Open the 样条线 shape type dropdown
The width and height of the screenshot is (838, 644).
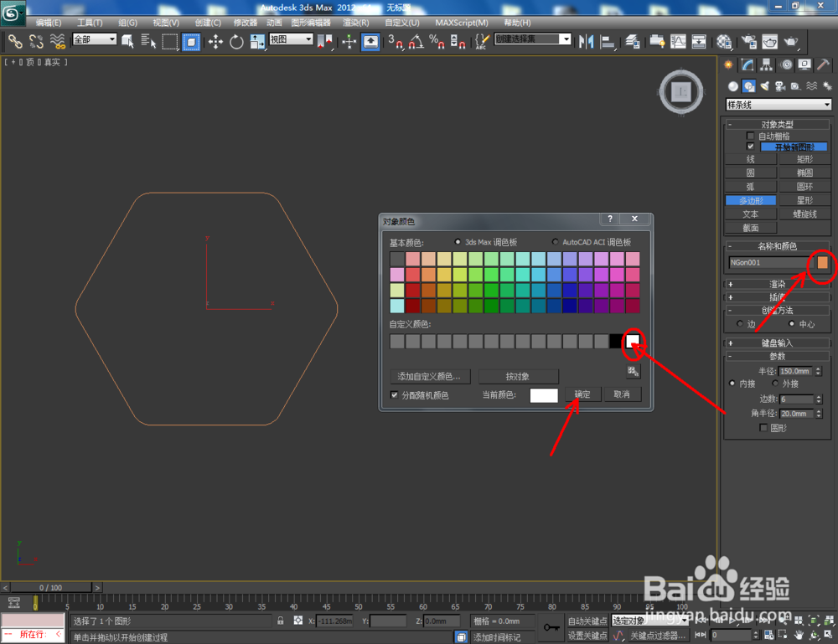click(x=779, y=105)
